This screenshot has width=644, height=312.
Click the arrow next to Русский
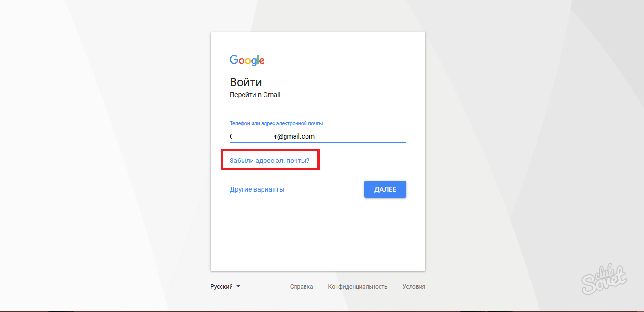238,287
